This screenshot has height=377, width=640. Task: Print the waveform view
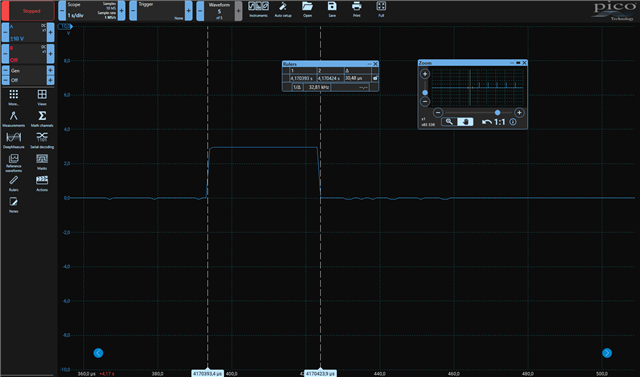click(356, 9)
